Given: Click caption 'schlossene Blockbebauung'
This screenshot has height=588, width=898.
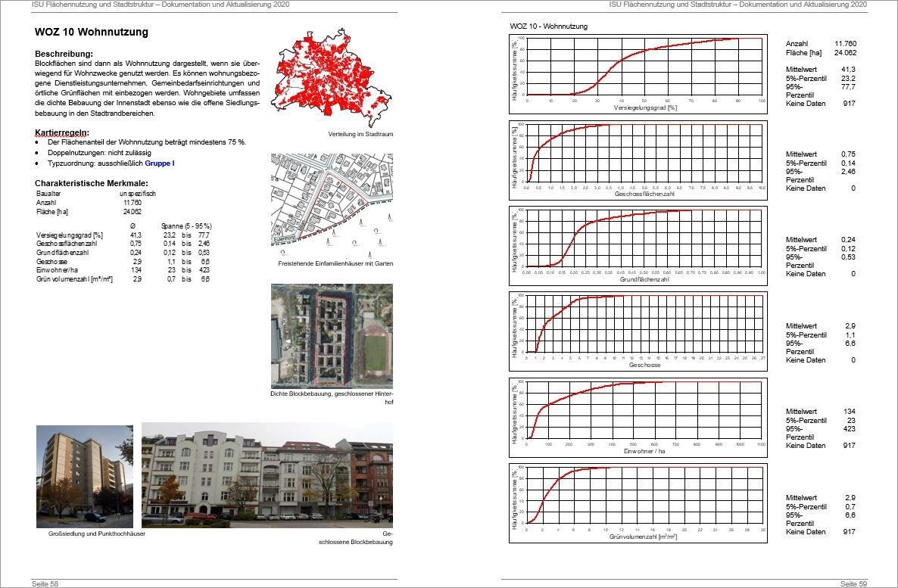Looking at the screenshot, I should point(356,542).
